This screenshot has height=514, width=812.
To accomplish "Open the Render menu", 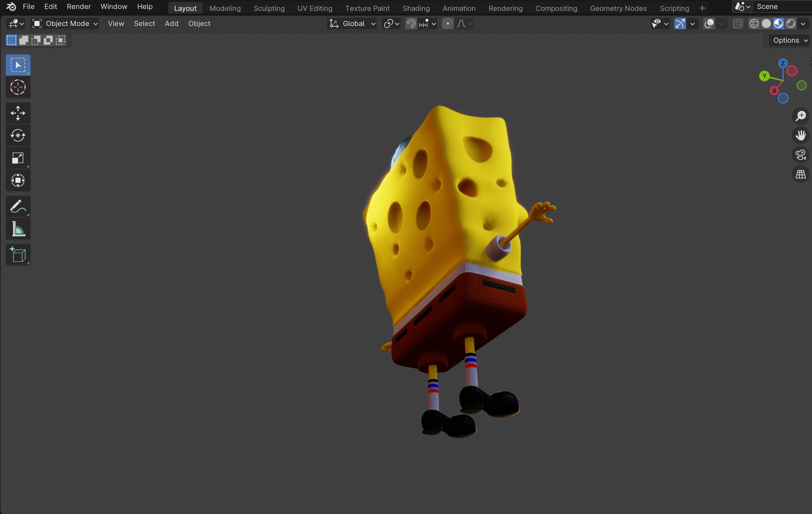I will [x=78, y=6].
